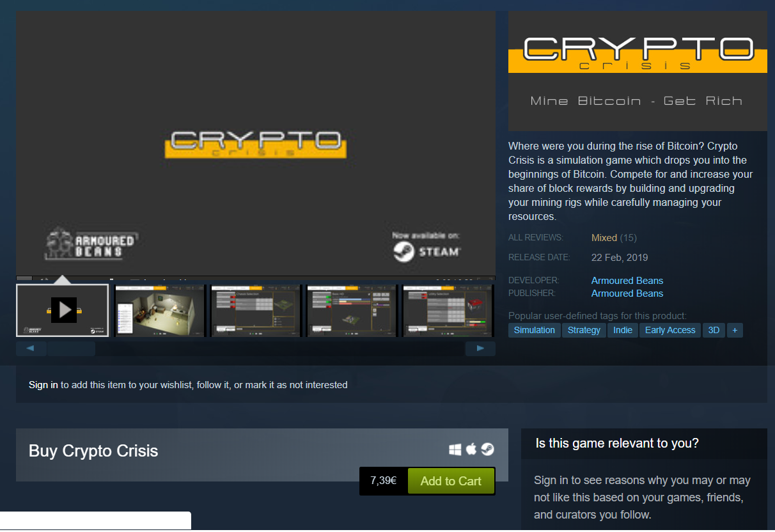Click the Crypto Crisis header banner image
This screenshot has height=532, width=775.
[638, 71]
